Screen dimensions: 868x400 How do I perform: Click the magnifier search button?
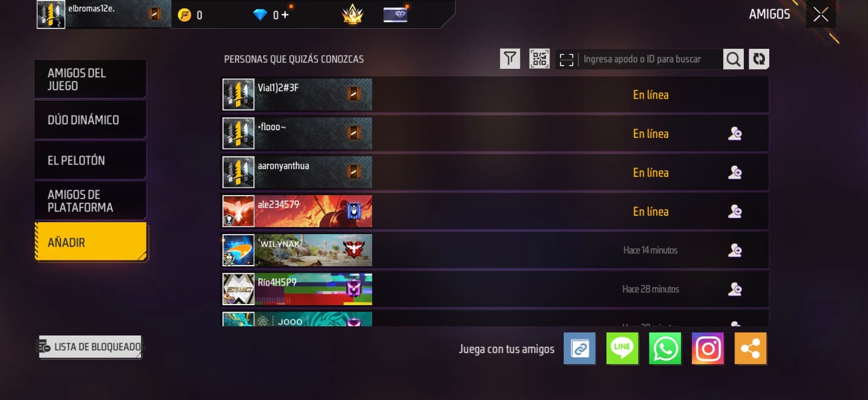point(733,59)
